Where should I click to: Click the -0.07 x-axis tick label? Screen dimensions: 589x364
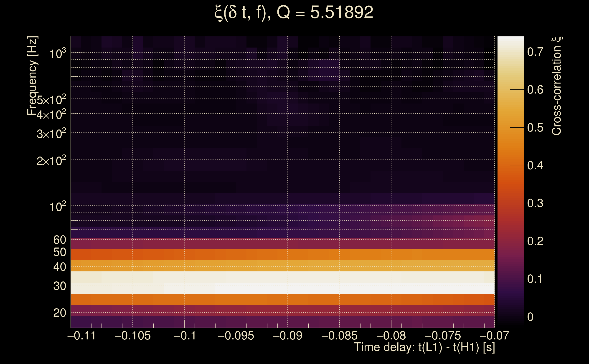click(x=494, y=336)
